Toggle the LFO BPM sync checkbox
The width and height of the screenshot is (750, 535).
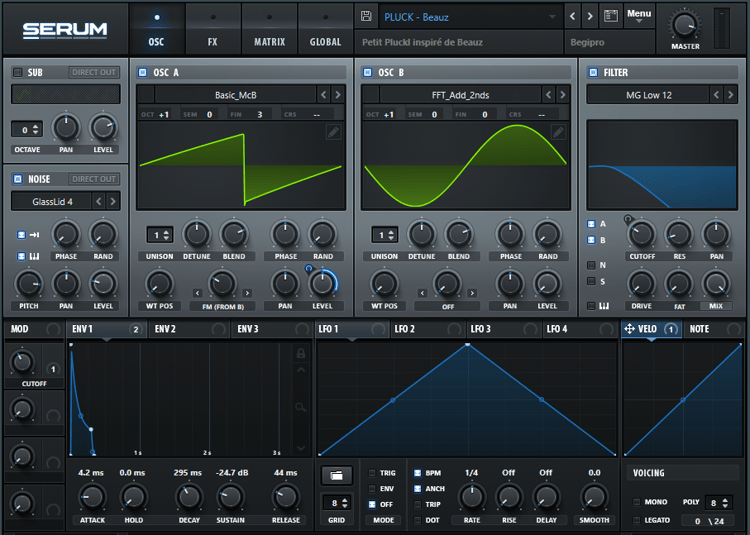pyautogui.click(x=417, y=473)
